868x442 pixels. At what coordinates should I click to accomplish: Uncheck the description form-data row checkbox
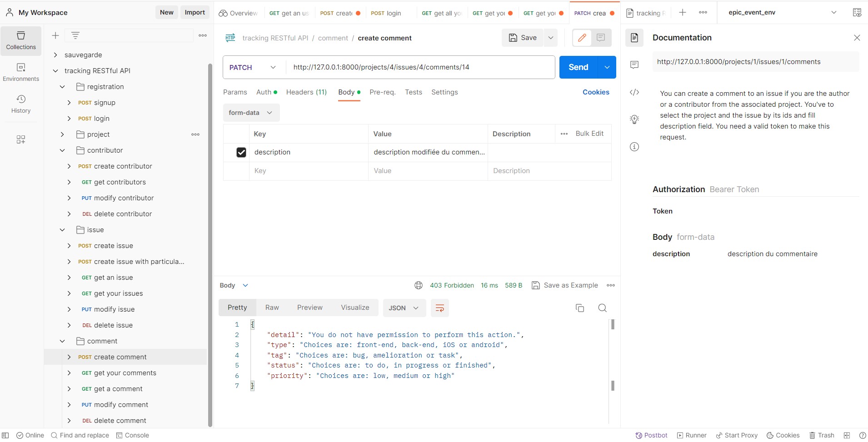[x=241, y=152]
